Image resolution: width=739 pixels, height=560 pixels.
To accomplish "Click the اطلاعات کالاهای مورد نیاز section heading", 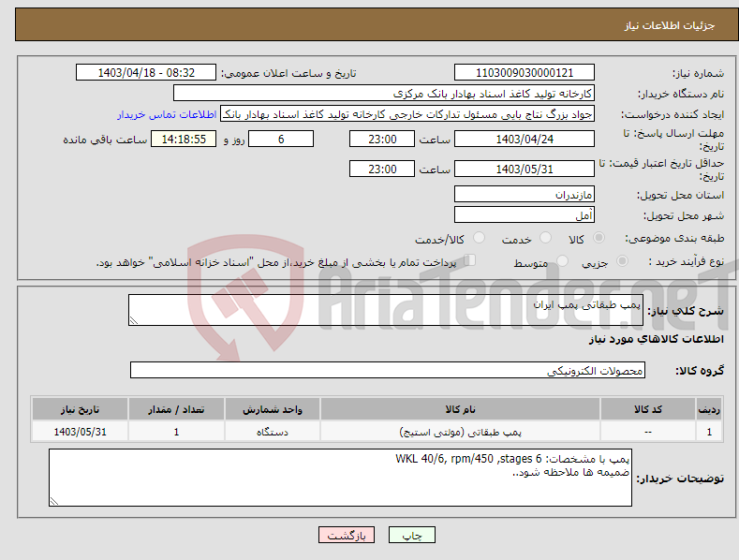I will 656,339.
